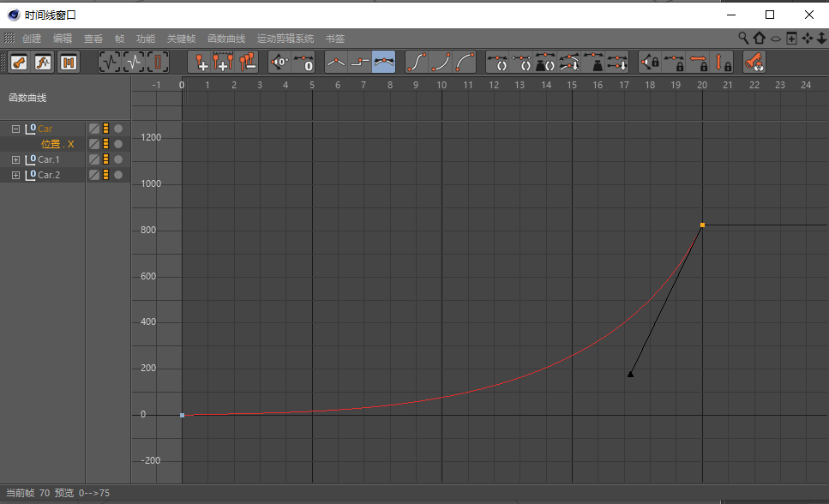Click vertical zoom arrow icon at far right
Screen dimensions: 829x504
[821, 38]
